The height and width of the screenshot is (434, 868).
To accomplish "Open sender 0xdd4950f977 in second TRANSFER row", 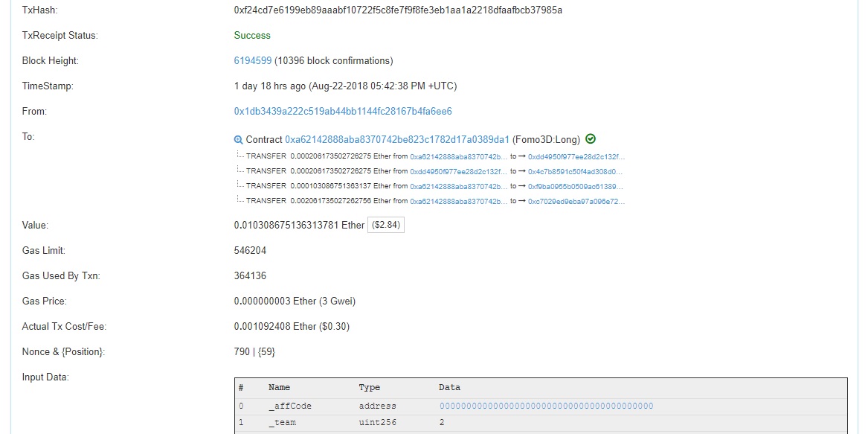I will pos(459,171).
